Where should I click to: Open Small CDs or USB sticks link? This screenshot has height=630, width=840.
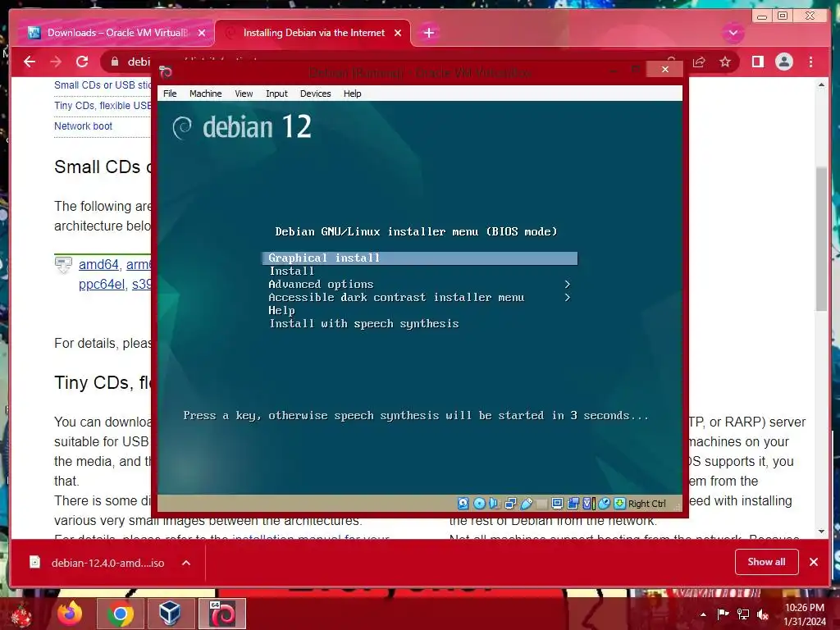pos(103,84)
